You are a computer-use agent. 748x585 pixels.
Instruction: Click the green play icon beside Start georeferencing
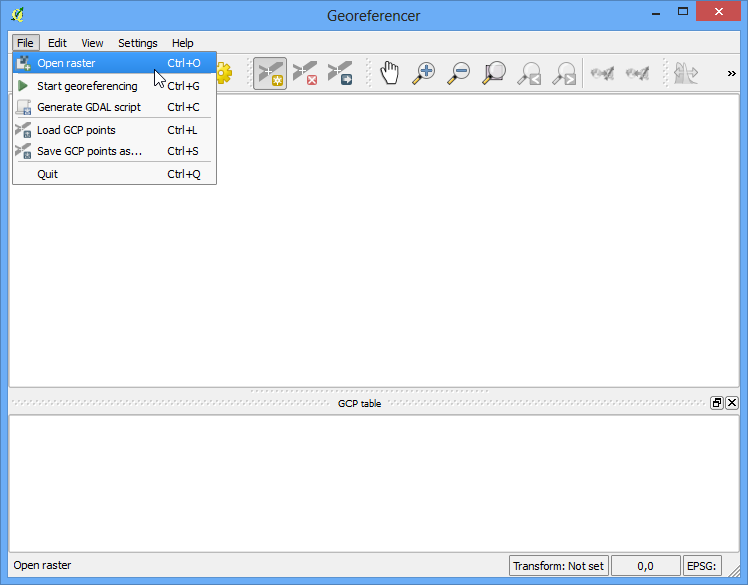(22, 86)
